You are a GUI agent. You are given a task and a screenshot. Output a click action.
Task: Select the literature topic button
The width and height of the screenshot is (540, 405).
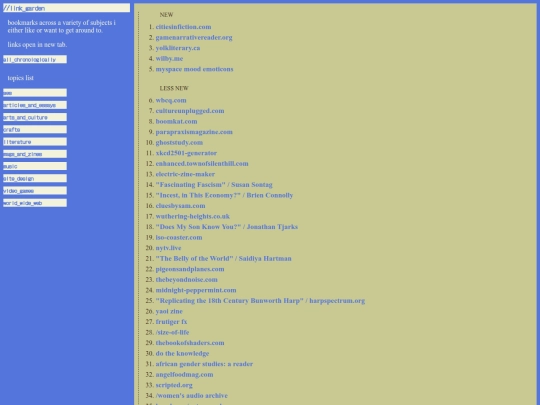[x=35, y=142]
